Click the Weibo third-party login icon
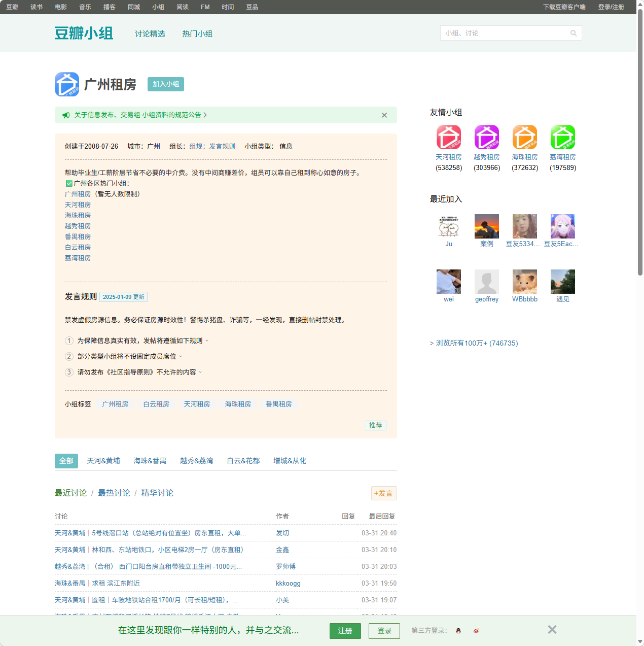This screenshot has height=646, width=644. tap(476, 631)
